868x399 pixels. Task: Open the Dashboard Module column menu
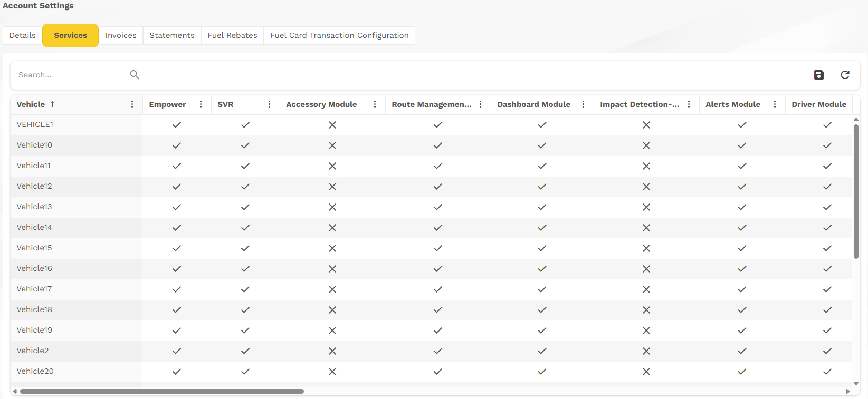pyautogui.click(x=583, y=104)
